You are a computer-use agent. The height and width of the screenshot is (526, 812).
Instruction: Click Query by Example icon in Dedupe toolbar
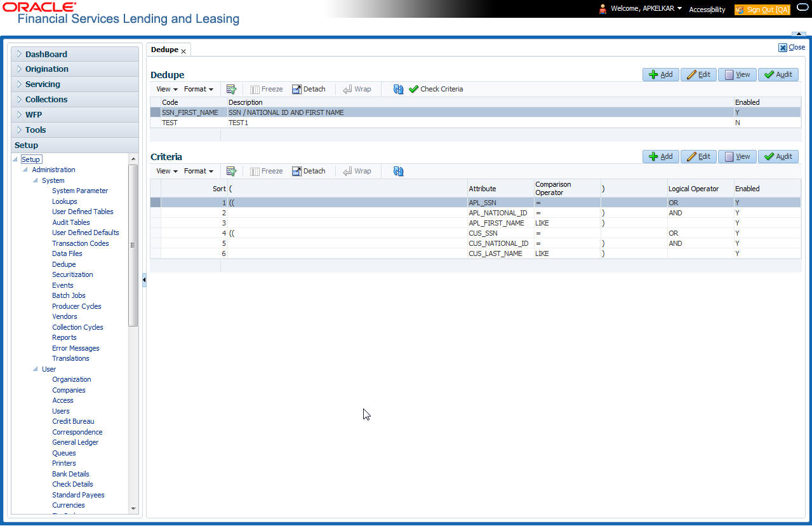coord(231,90)
